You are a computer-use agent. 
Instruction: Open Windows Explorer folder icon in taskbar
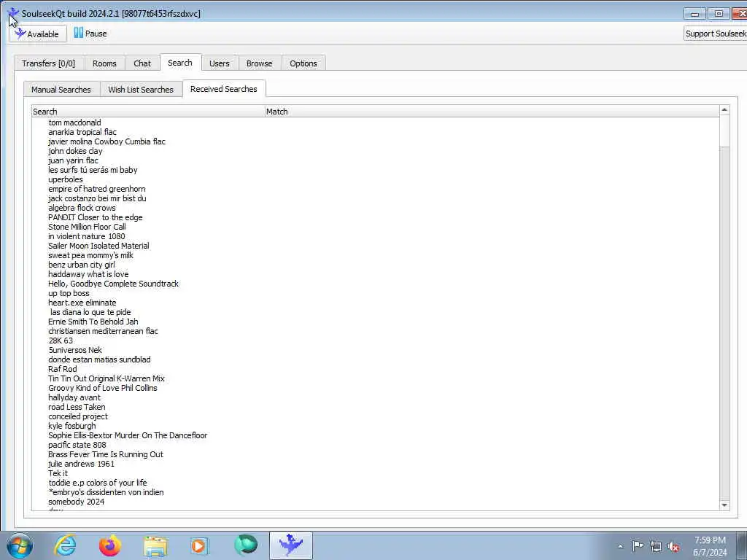[x=155, y=545]
